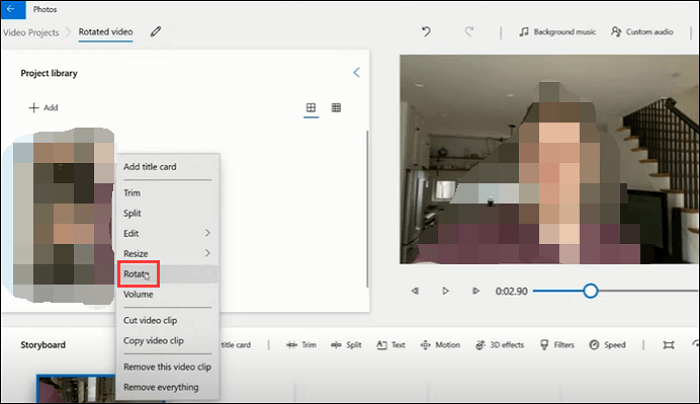Click the pencil icon to rename project
The width and height of the screenshot is (700, 404).
[155, 31]
